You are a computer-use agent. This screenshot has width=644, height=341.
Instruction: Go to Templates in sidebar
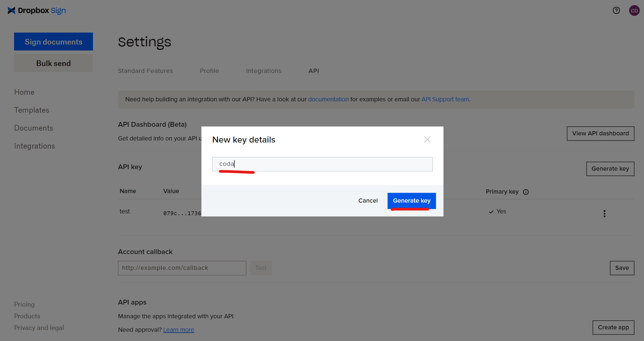32,110
